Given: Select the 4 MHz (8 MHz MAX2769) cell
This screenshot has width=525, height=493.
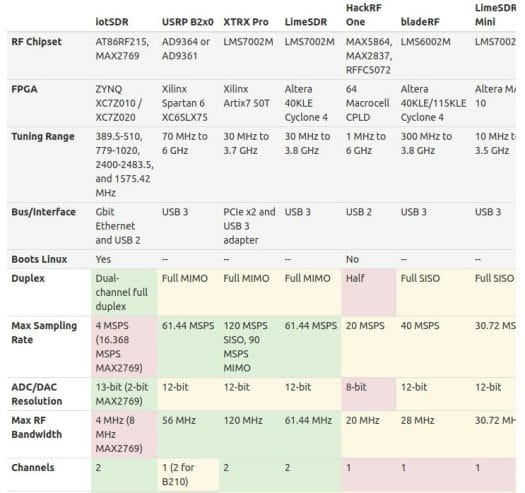Looking at the screenshot, I should coord(124,434).
